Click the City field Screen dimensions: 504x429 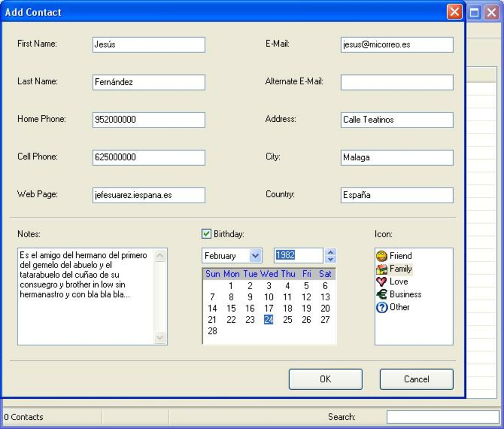coord(397,158)
